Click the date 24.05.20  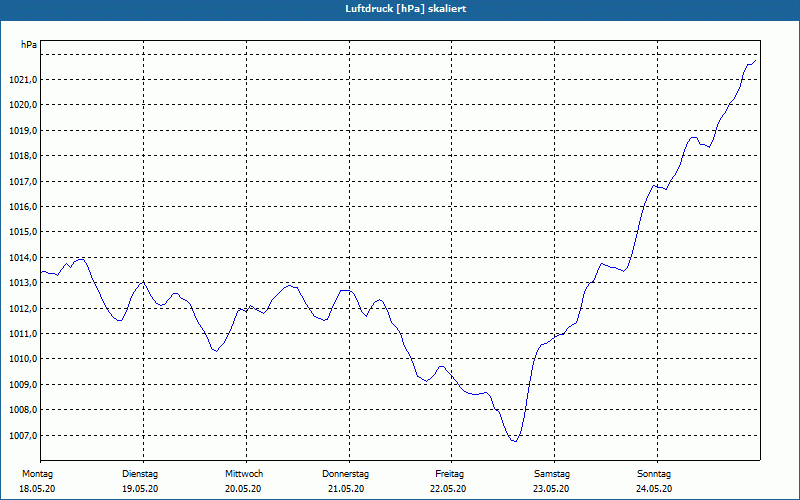point(654,489)
